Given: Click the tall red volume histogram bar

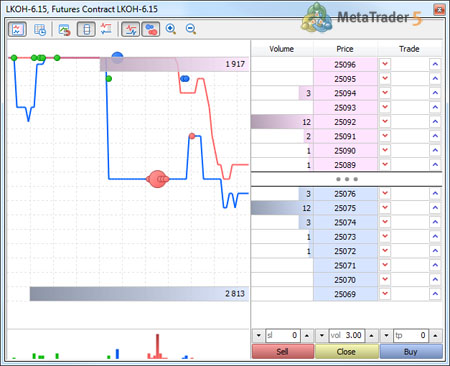Looking at the screenshot, I should pyautogui.click(x=158, y=346).
